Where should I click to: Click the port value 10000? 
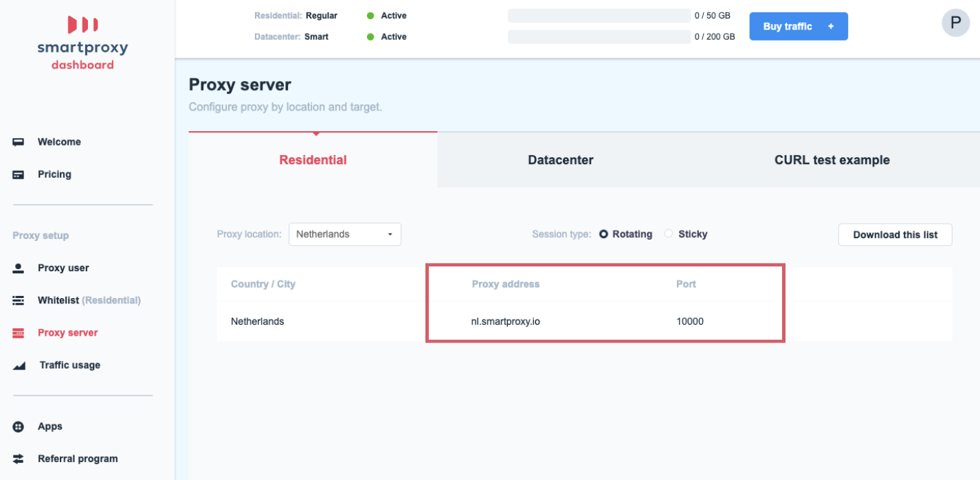click(690, 321)
